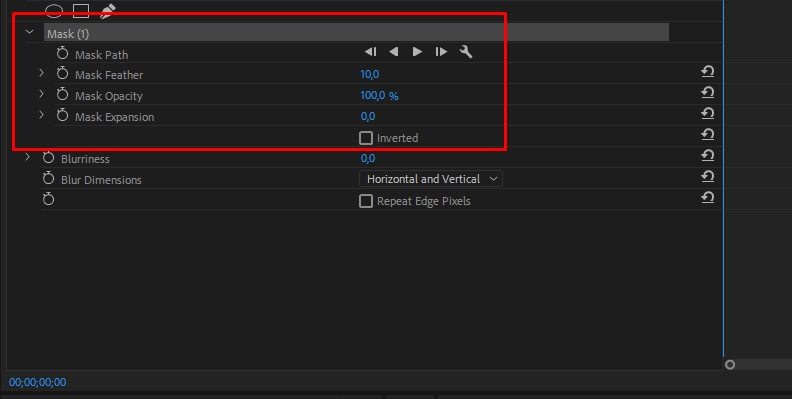Edit the Blurriness value 0,0
This screenshot has width=792, height=399.
point(368,158)
